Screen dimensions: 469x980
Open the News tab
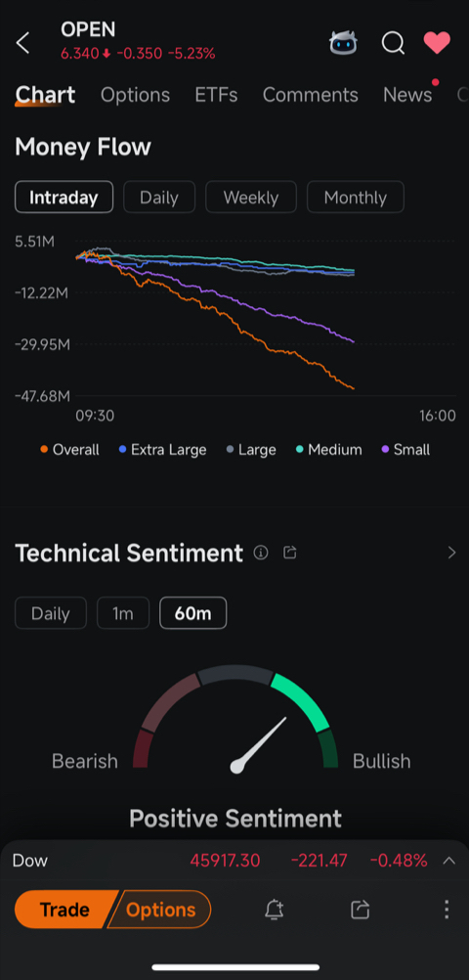pyautogui.click(x=407, y=95)
